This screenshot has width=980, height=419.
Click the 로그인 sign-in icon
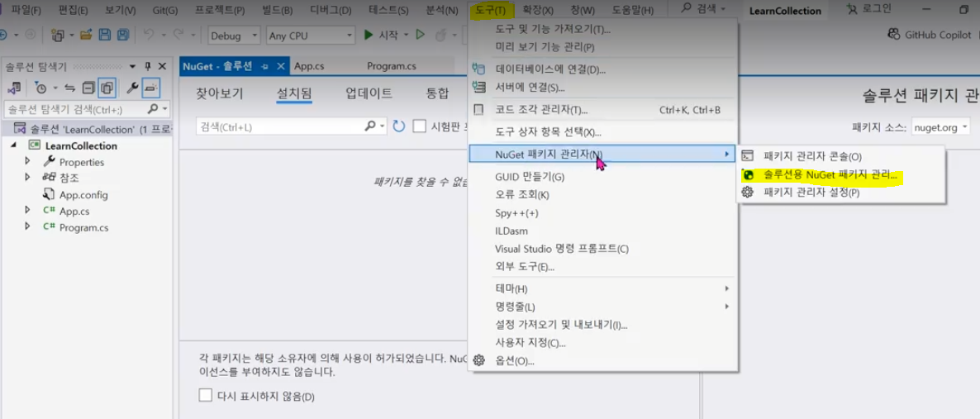click(851, 9)
